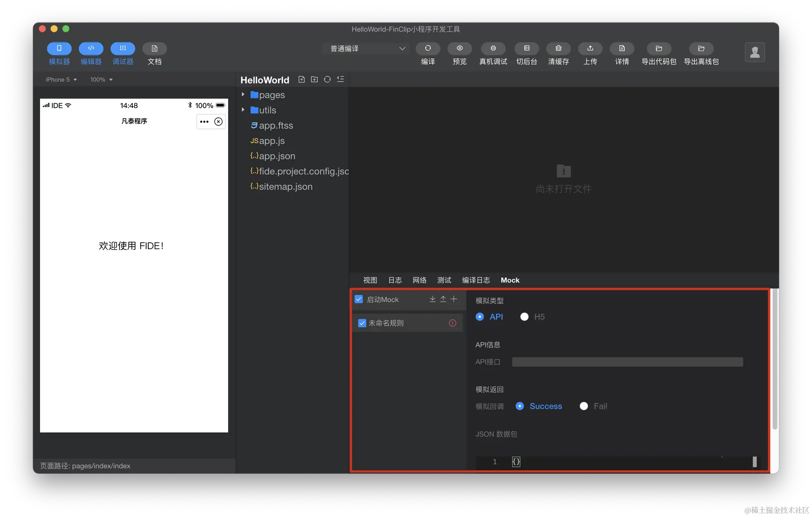
Task: Click the API接口 input field
Action: coord(627,362)
